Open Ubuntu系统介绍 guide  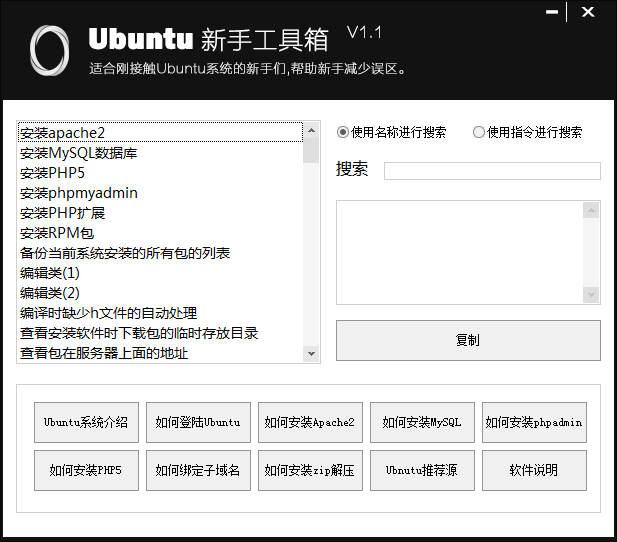click(x=86, y=422)
